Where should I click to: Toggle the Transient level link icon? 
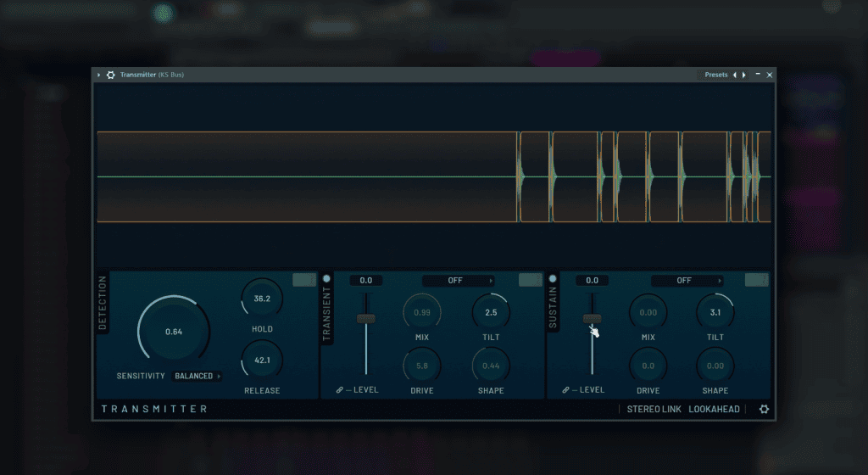(339, 389)
